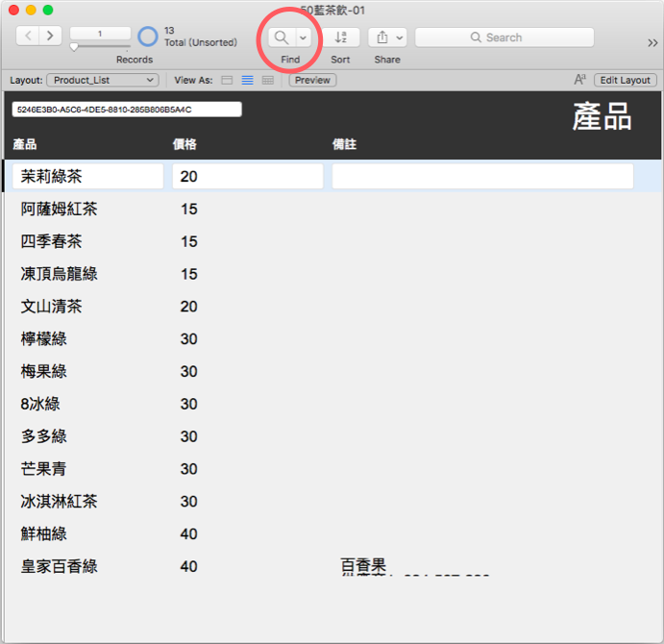This screenshot has height=644, width=664.
Task: Select the 多多綠 row
Action: [x=332, y=436]
